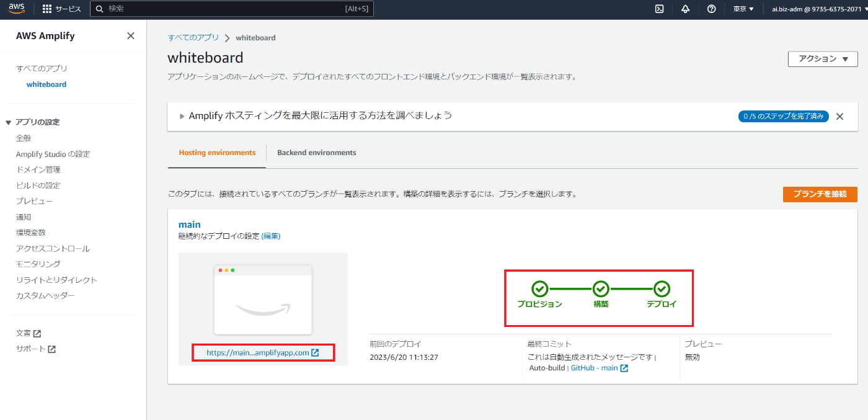
Task: Select whiteboard in the sidebar
Action: (46, 84)
